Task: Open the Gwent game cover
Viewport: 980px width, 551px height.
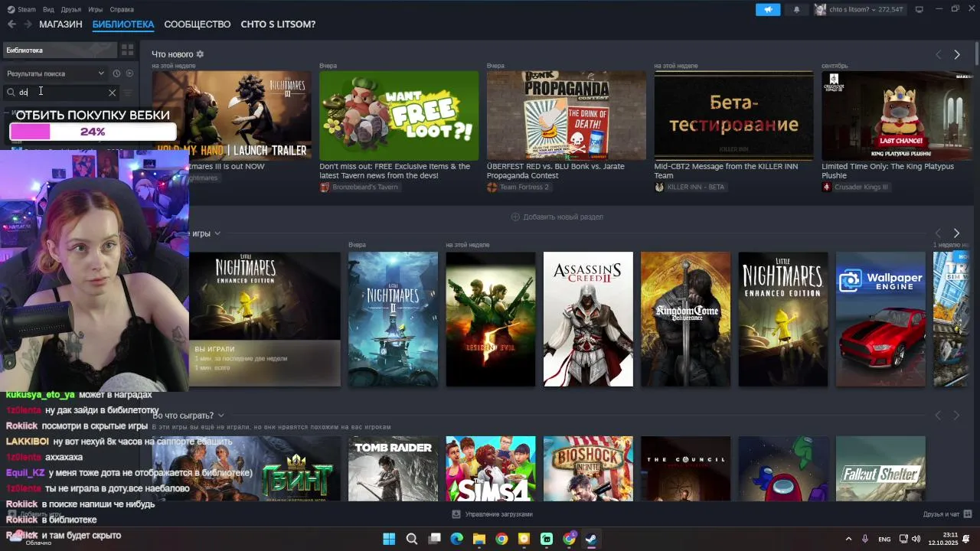Action: point(247,468)
